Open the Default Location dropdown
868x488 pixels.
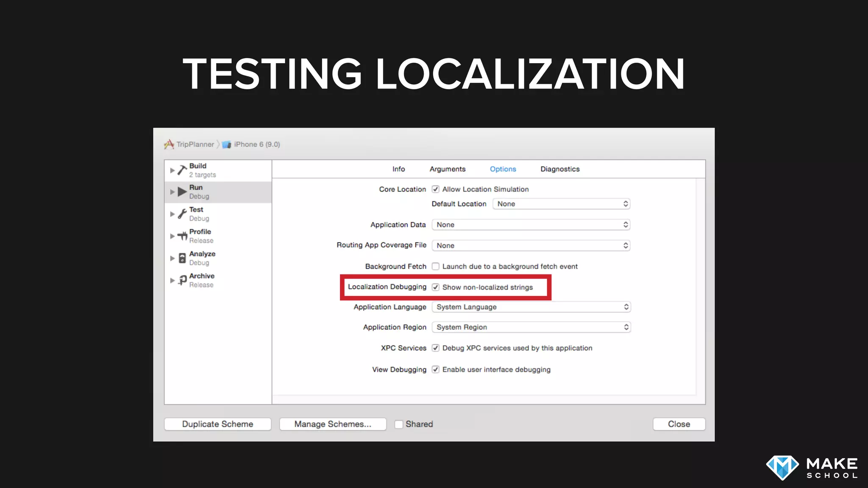point(561,204)
